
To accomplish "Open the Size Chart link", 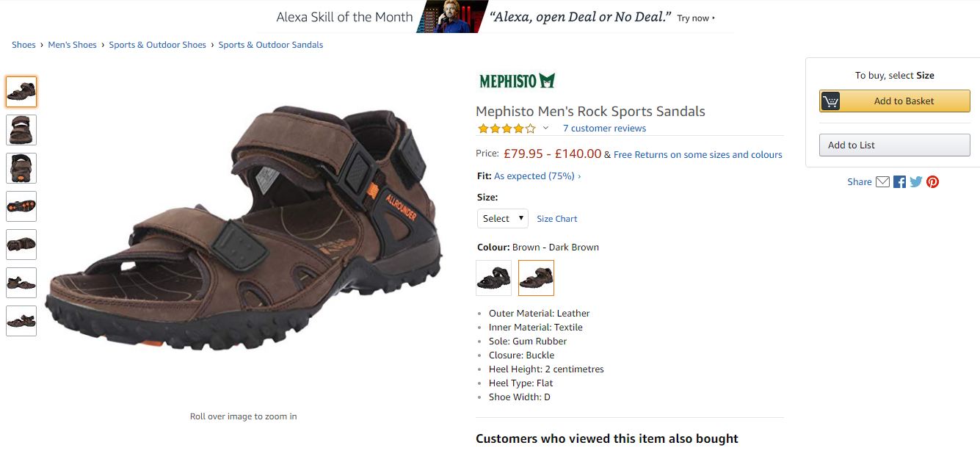I will (556, 219).
